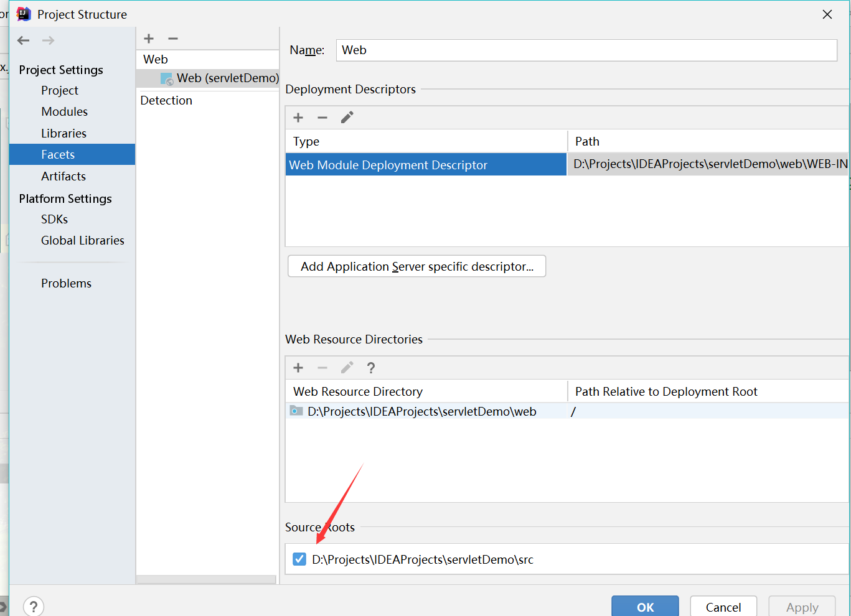Click the Cancel button
The height and width of the screenshot is (616, 851).
pos(723,608)
